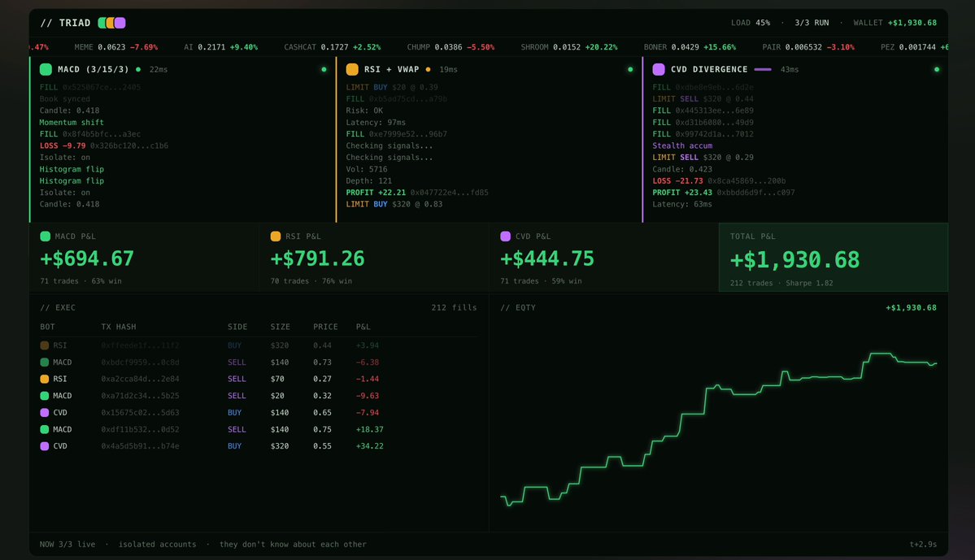Click the CVD bot icon in the +34.22 row
975x560 pixels.
[x=44, y=446]
